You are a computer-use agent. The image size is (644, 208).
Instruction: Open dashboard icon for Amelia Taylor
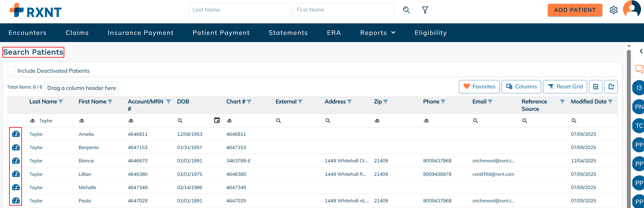pos(16,134)
